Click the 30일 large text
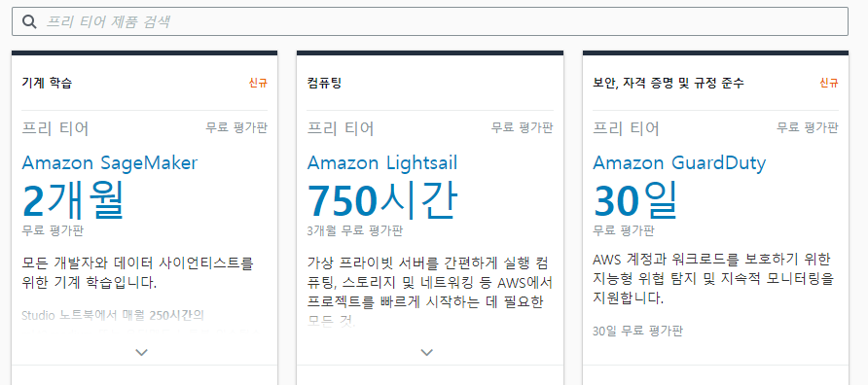 tap(635, 199)
